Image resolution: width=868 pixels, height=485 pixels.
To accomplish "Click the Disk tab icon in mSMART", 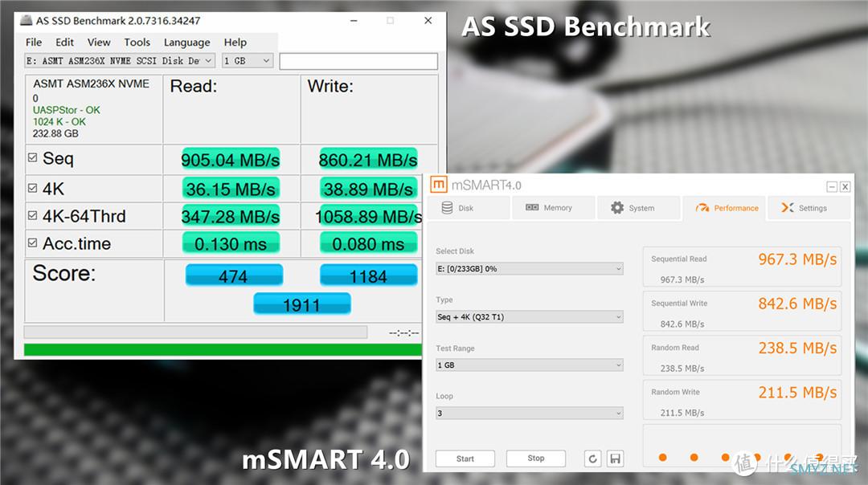I will pos(448,208).
